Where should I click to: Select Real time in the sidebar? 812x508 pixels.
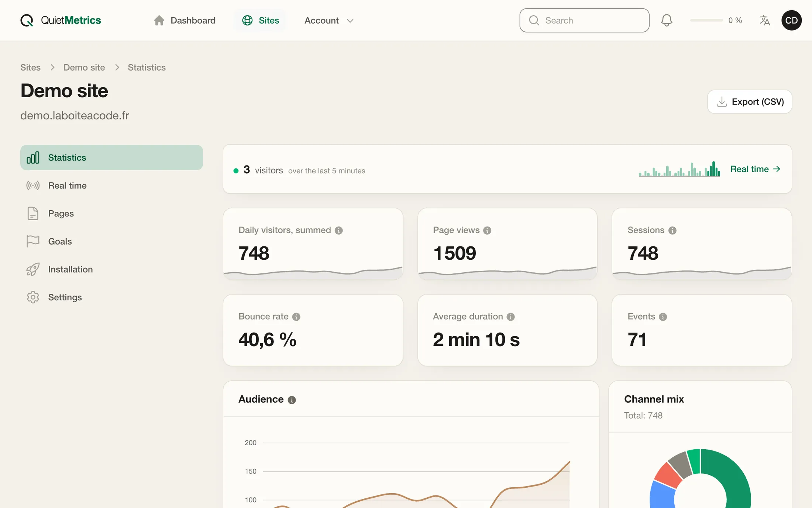[111, 185]
